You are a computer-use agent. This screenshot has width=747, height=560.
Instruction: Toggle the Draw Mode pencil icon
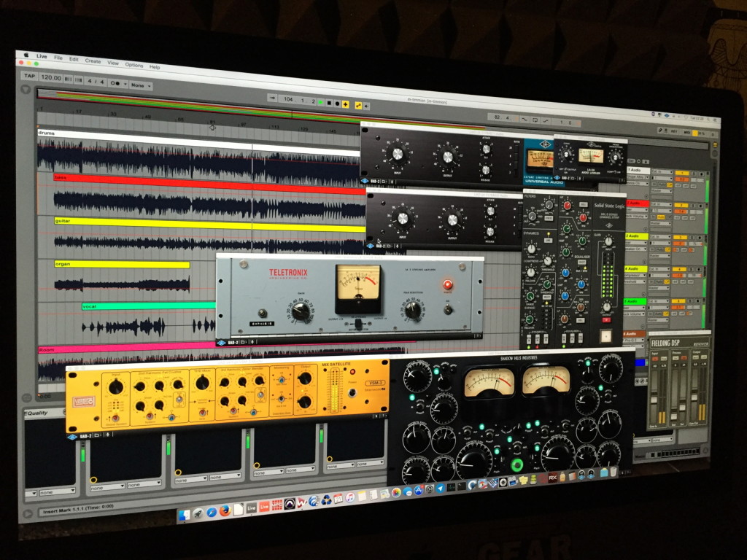pyautogui.click(x=660, y=131)
